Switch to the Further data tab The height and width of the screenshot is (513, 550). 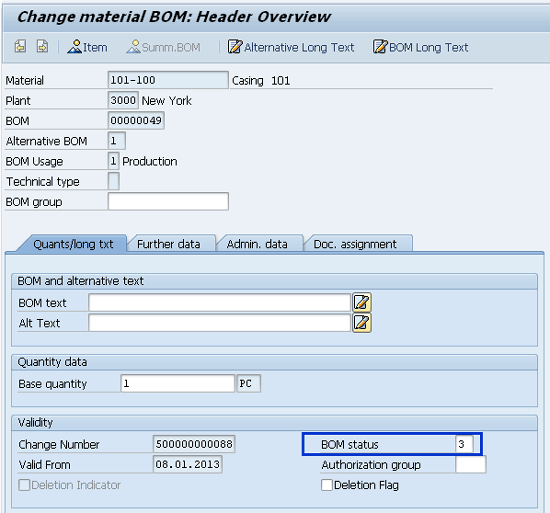pyautogui.click(x=169, y=244)
